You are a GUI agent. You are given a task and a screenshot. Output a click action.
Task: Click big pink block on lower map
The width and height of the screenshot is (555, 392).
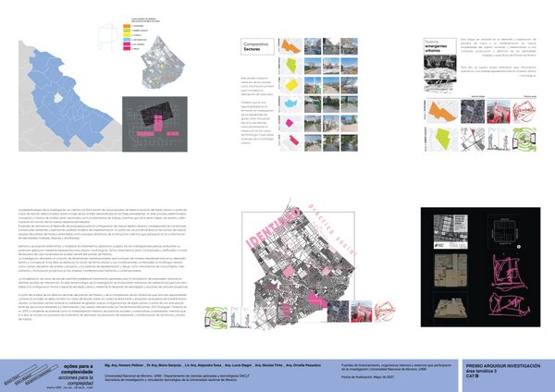click(316, 300)
